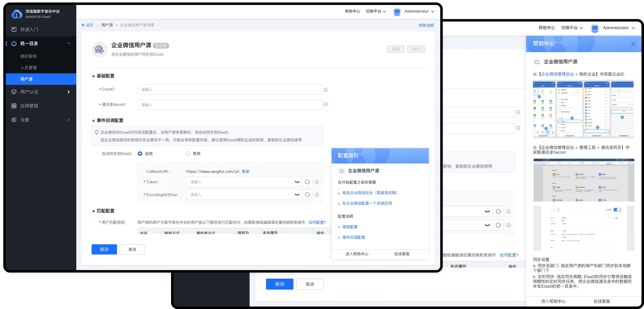Click 取消 button in back window
The height and width of the screenshot is (309, 644).
pos(310,284)
